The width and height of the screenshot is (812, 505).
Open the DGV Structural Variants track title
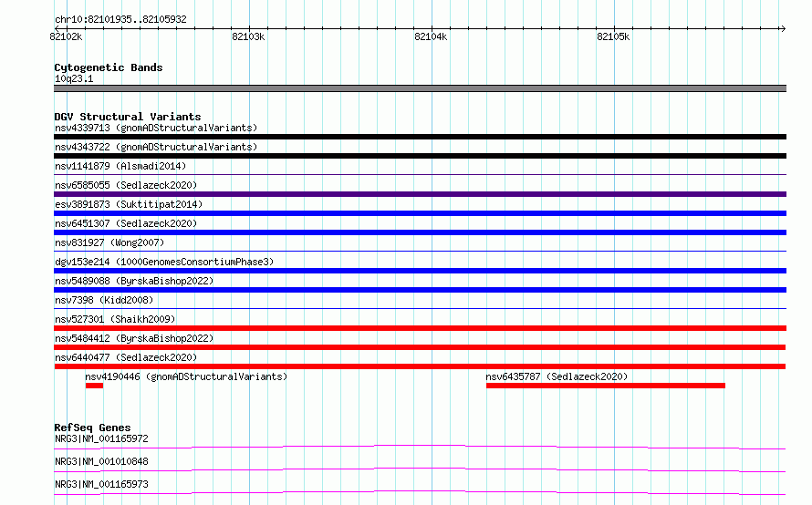(128, 117)
